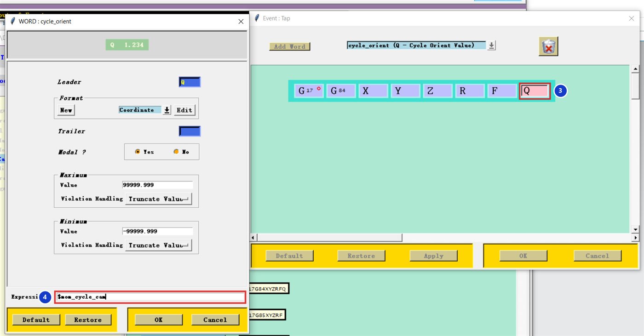The width and height of the screenshot is (644, 336).
Task: Click the Trailer input field
Action: coord(190,131)
